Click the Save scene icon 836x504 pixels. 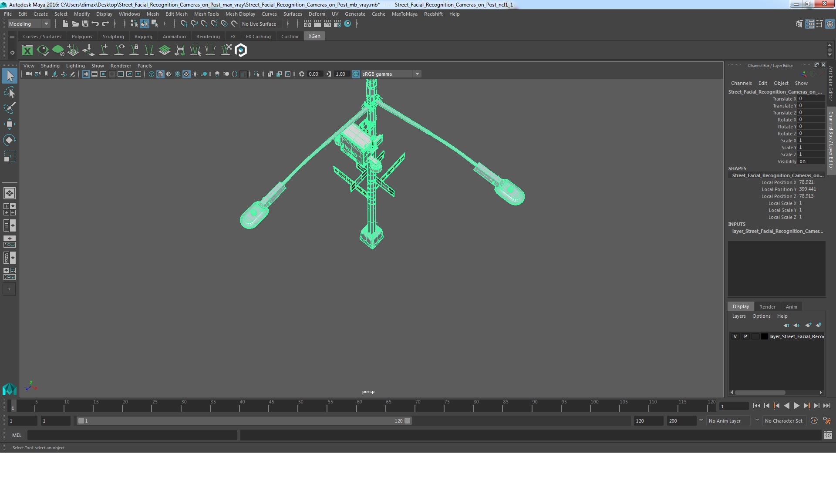(85, 24)
